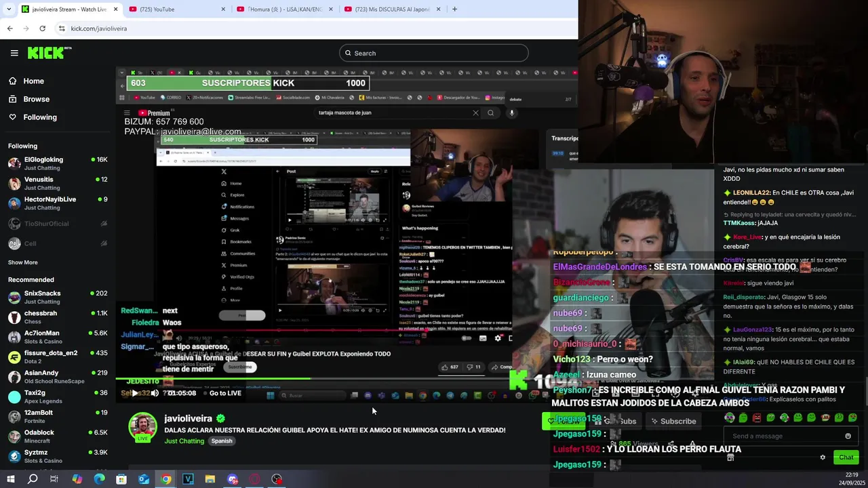Focus the Kick Search field

point(433,53)
